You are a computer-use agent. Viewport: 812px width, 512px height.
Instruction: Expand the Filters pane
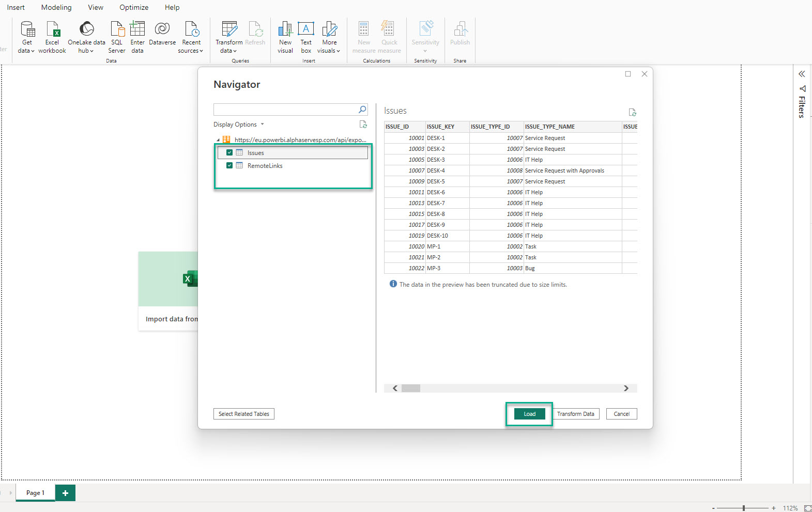[x=802, y=74]
